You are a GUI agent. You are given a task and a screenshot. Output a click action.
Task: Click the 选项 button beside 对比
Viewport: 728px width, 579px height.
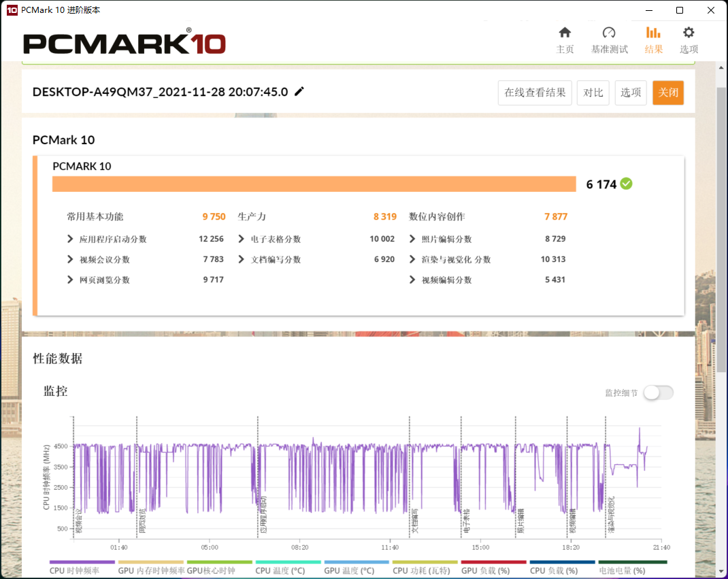click(631, 93)
